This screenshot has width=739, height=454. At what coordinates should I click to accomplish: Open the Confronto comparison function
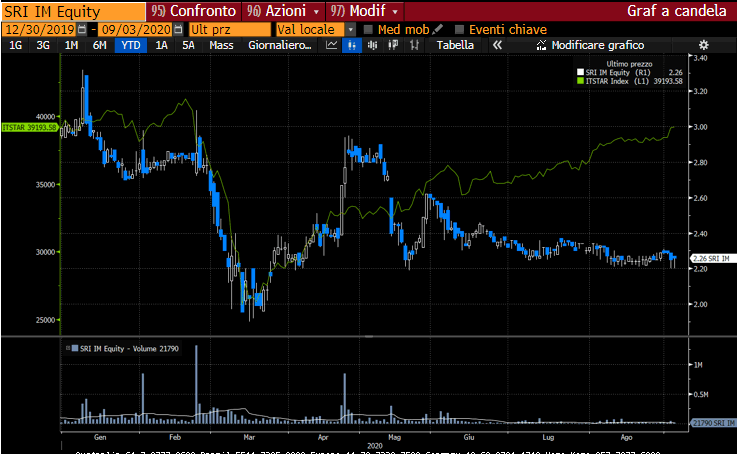[x=194, y=11]
